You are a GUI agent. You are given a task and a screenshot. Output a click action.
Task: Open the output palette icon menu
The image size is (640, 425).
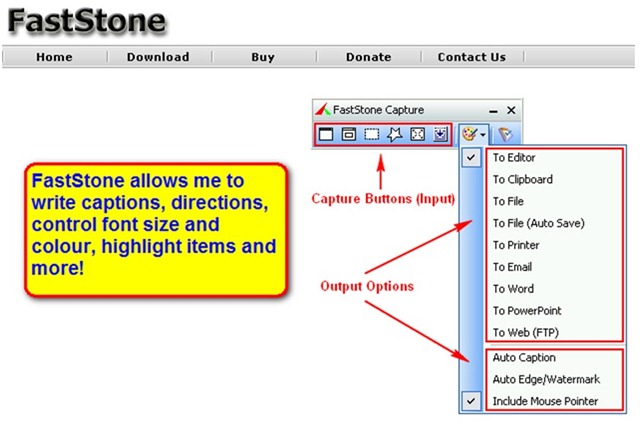[469, 134]
